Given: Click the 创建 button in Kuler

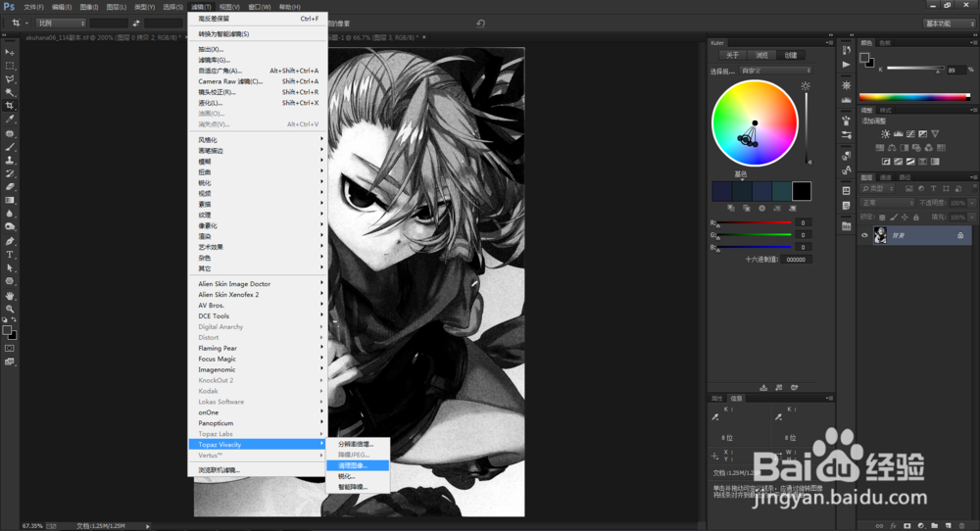Looking at the screenshot, I should [x=791, y=55].
